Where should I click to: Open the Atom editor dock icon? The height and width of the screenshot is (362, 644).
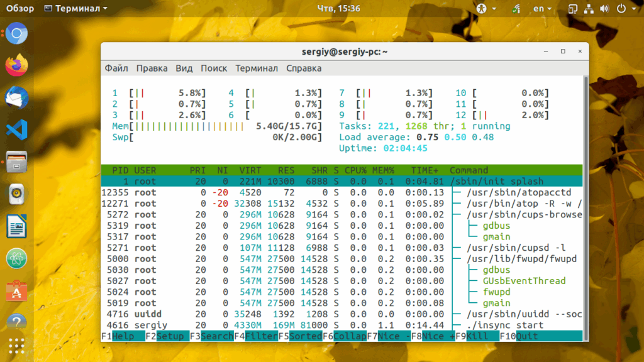16,258
